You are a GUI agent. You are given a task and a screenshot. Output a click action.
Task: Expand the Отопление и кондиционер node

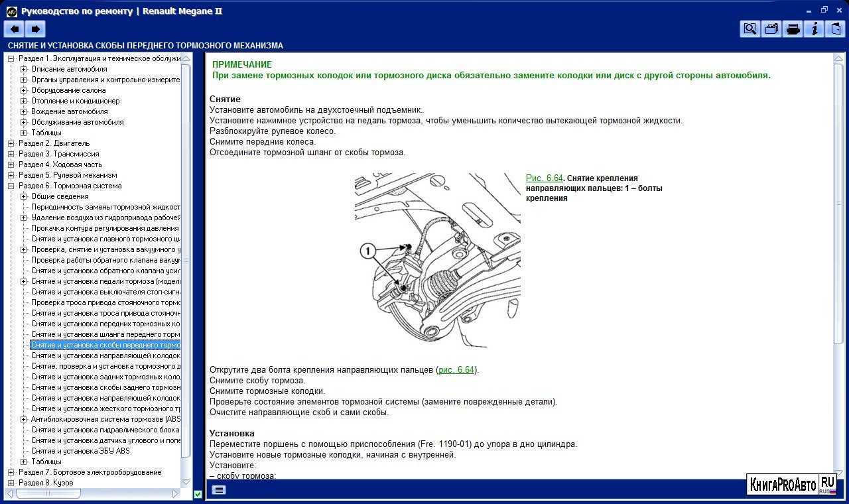(24, 101)
